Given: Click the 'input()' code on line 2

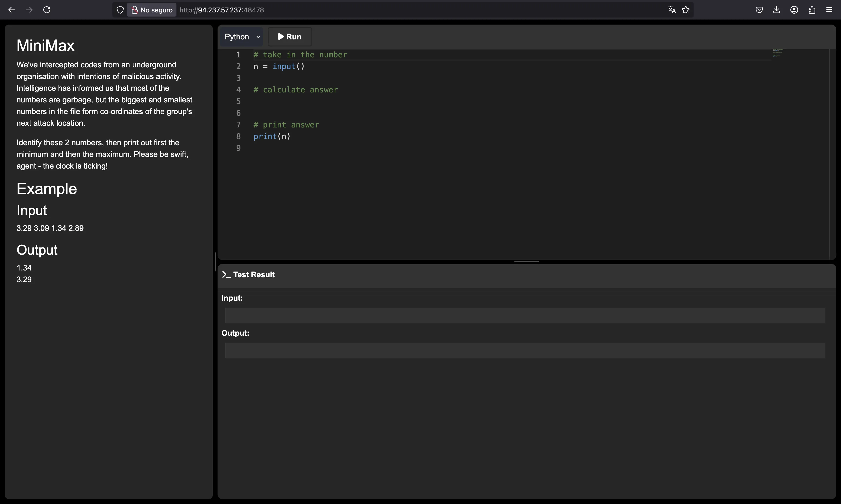Looking at the screenshot, I should [x=288, y=66].
